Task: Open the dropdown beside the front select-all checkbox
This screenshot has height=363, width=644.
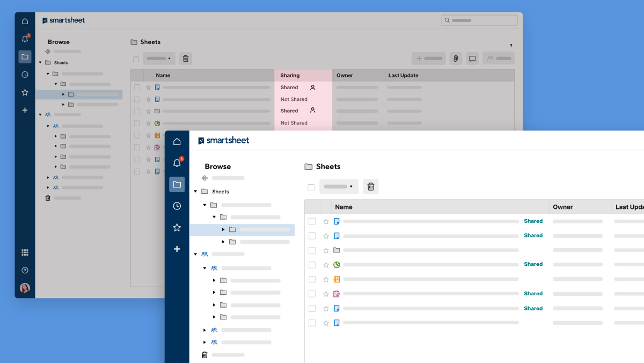Action: [339, 187]
